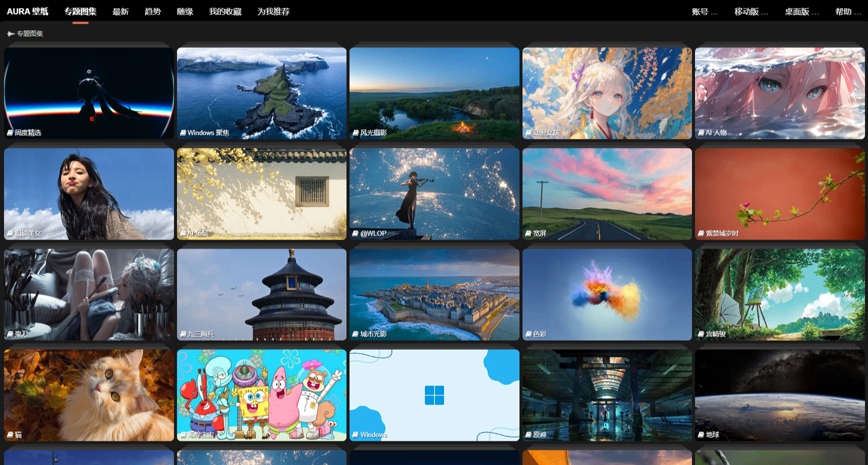Expand the 移动版 dropdown menu
Viewport: 868px width, 465px height.
(750, 12)
